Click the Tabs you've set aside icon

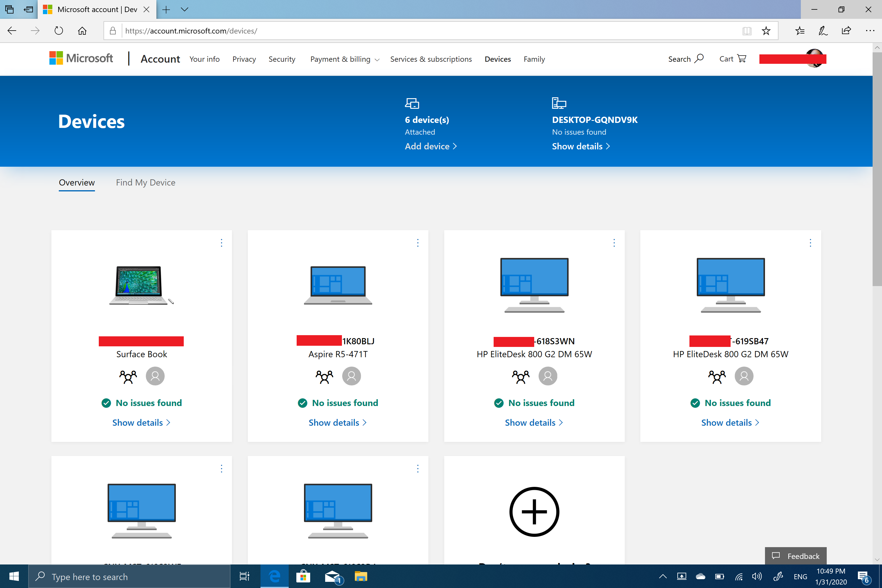tap(9, 9)
